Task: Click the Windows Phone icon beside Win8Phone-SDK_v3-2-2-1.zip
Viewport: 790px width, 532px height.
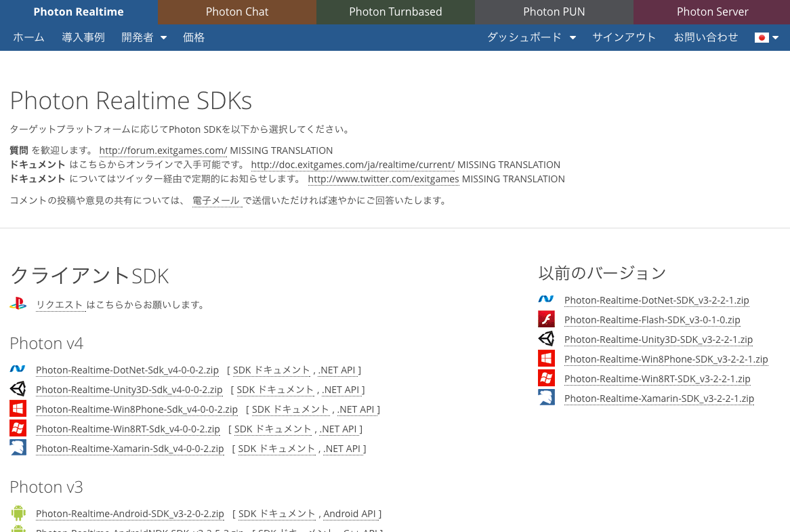Action: (546, 359)
